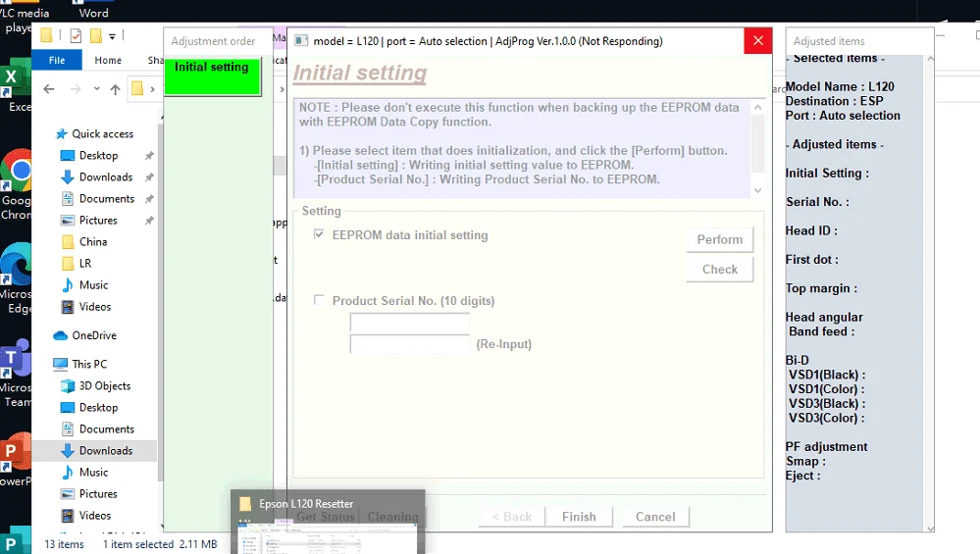Open Customize Quick Access Toolbar dropdown
This screenshot has height=554, width=980.
(x=113, y=36)
